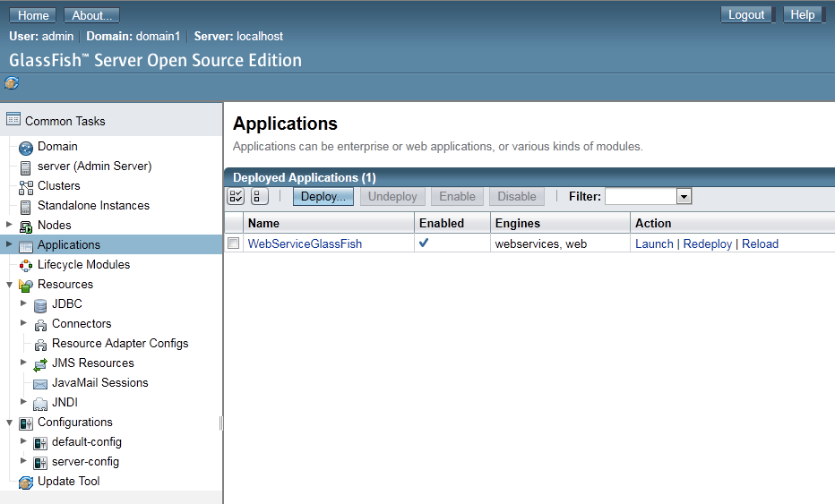Expand the JDBC tree node
Screen dimensions: 835x504
(23, 303)
